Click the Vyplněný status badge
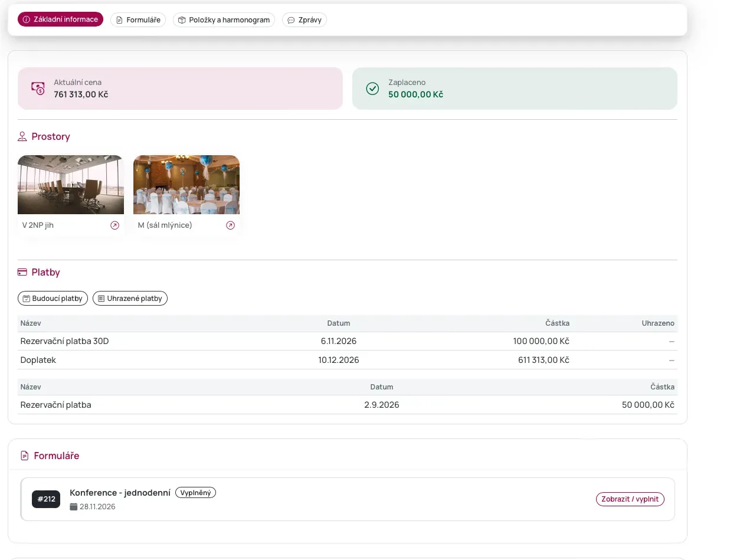 pos(195,493)
